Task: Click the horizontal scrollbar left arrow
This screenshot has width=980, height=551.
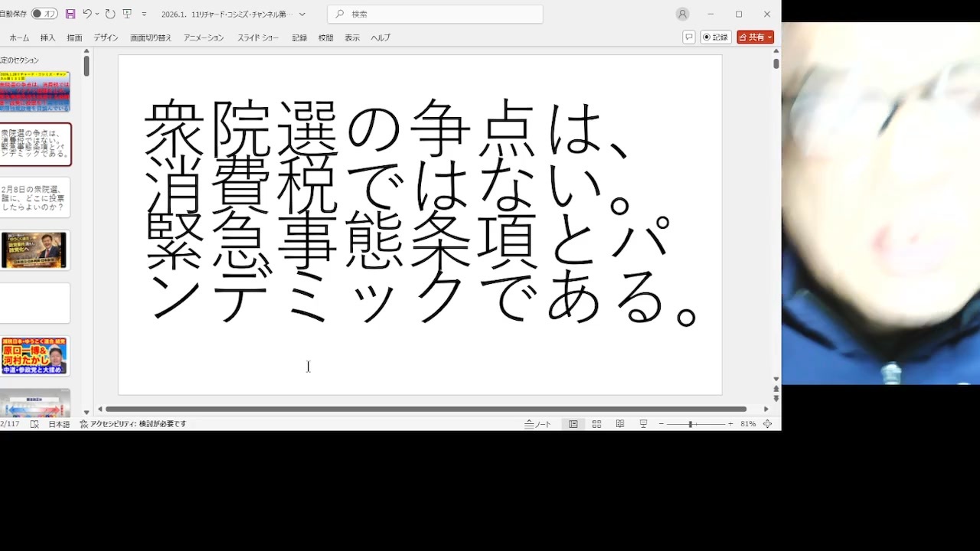Action: coord(100,409)
